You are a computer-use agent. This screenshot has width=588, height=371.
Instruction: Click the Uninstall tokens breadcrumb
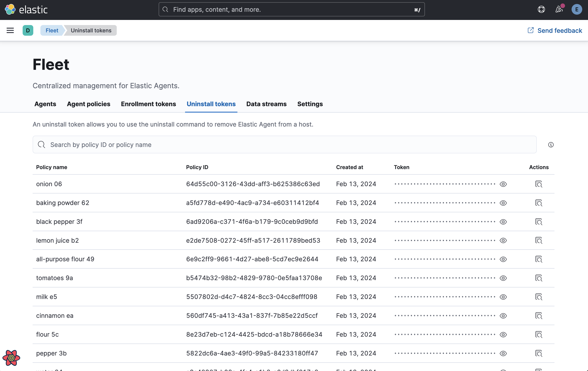[91, 31]
